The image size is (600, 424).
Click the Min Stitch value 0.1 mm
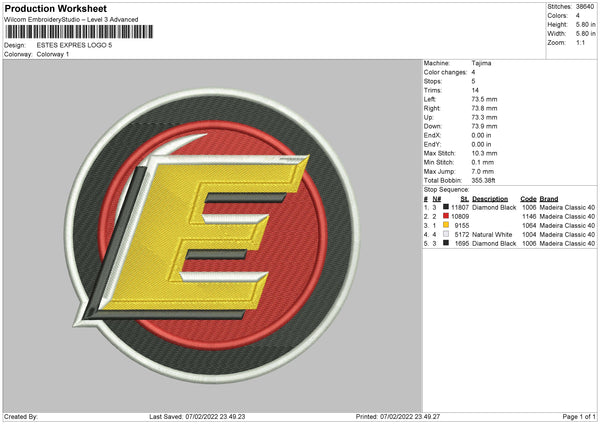(483, 162)
